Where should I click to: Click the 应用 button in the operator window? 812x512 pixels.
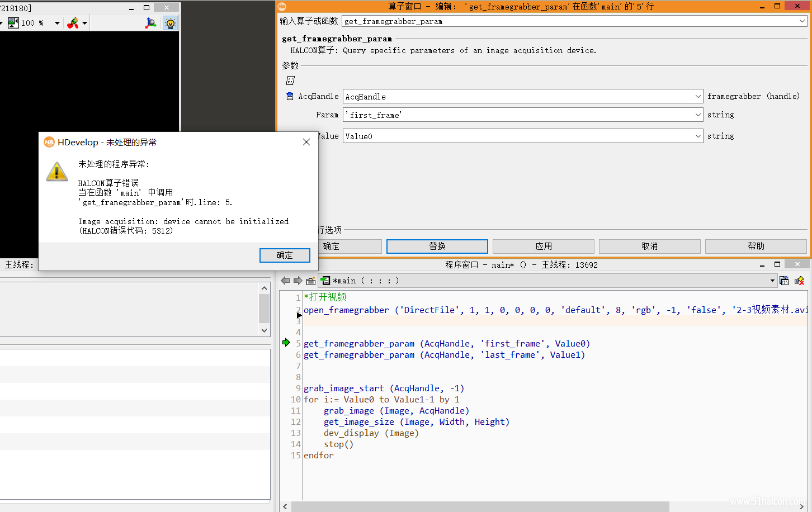[x=544, y=246]
